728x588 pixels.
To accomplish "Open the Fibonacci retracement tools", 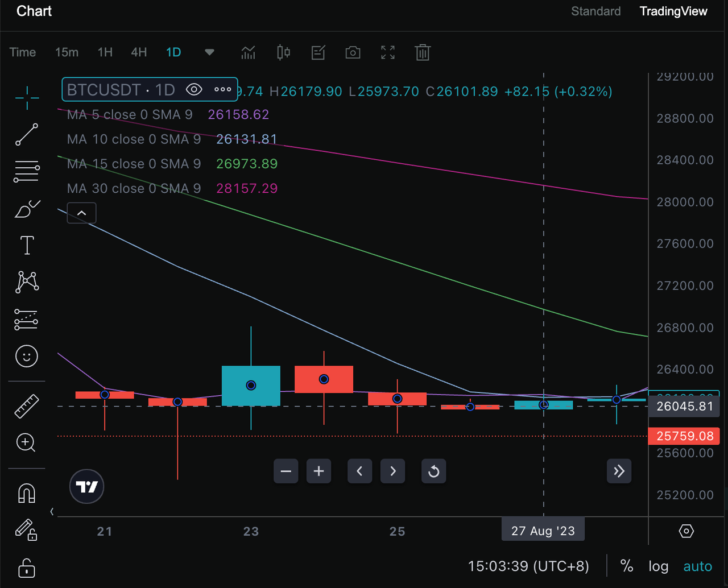I will coord(27,171).
